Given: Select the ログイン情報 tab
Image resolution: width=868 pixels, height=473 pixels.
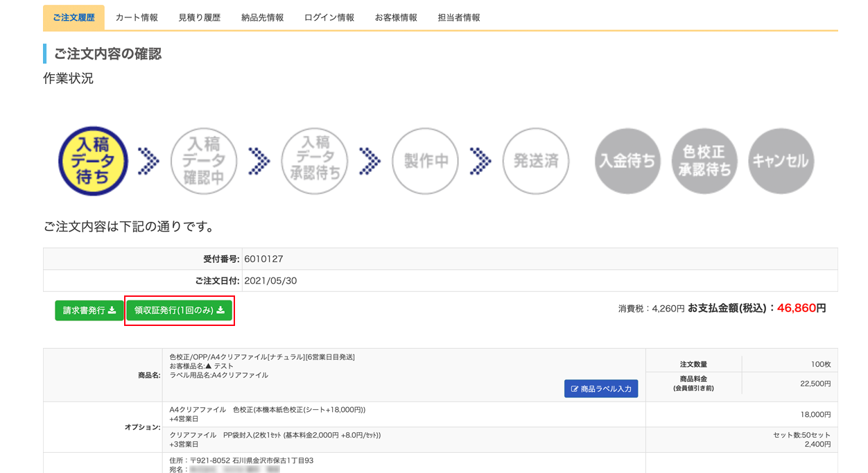Looking at the screenshot, I should [329, 17].
